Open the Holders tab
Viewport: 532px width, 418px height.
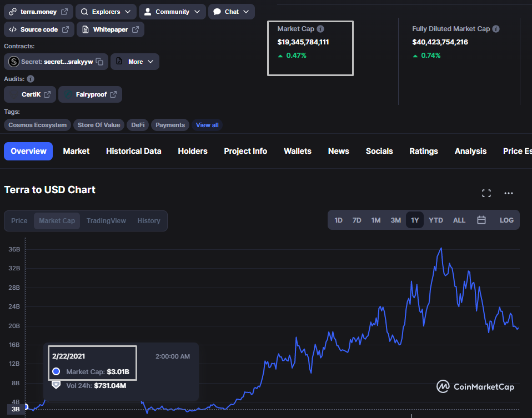pos(193,151)
